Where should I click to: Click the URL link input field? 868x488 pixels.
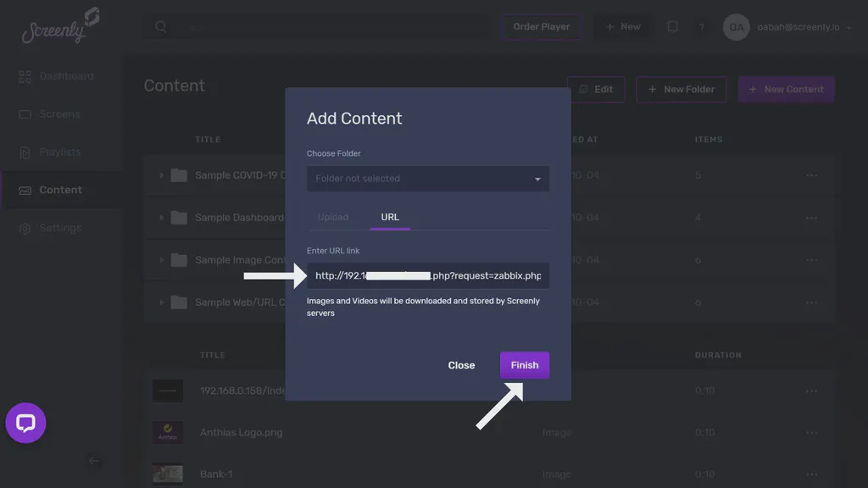[x=427, y=274]
